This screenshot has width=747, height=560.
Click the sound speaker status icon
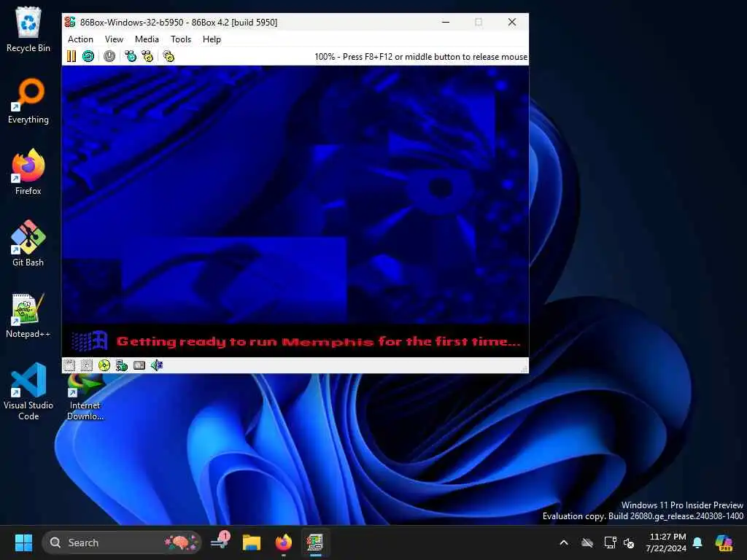[x=157, y=365]
